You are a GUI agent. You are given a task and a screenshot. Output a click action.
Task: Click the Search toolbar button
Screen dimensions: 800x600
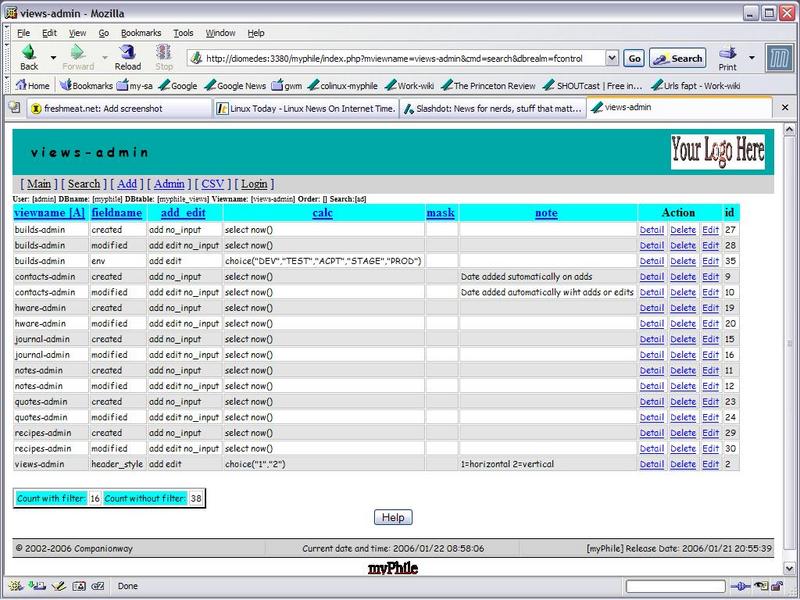click(678, 58)
